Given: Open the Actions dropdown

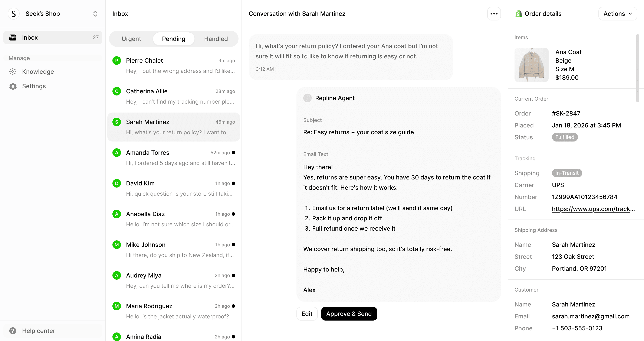Looking at the screenshot, I should tap(617, 14).
